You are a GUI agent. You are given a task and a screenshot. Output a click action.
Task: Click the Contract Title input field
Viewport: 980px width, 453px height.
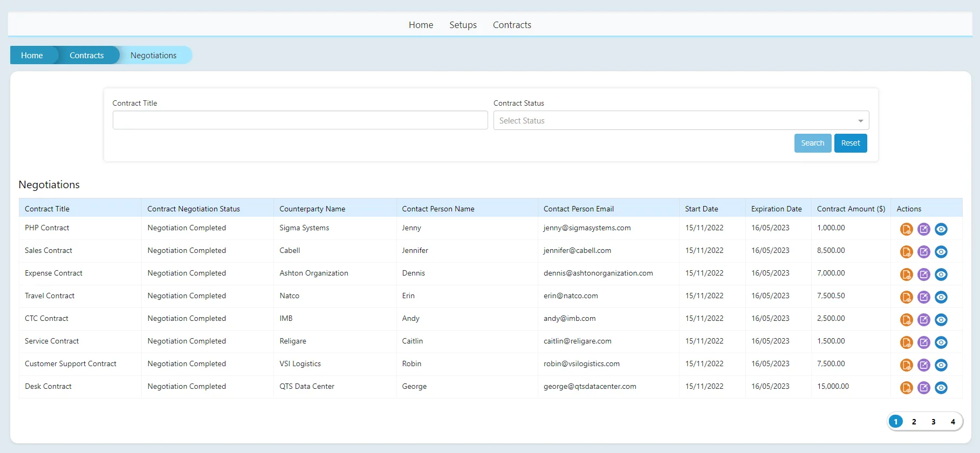300,120
